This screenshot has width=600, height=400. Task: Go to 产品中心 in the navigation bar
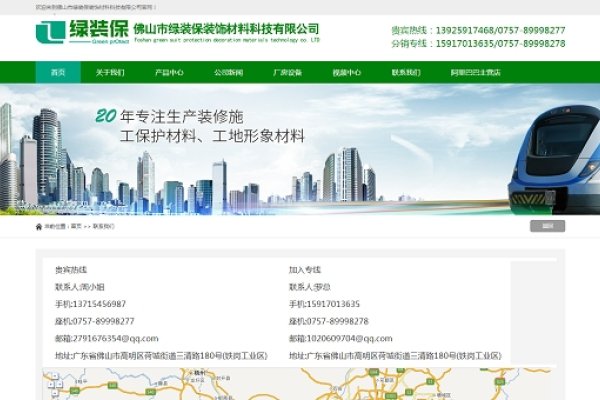coord(170,72)
